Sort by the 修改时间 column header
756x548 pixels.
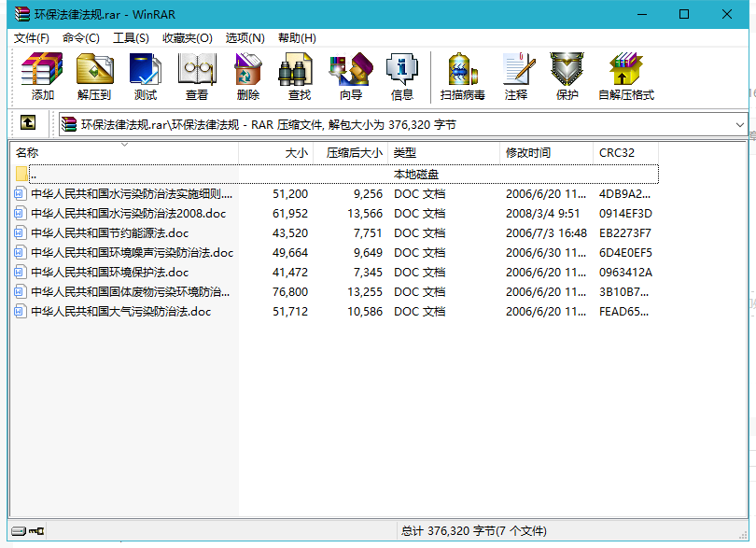pyautogui.click(x=547, y=153)
